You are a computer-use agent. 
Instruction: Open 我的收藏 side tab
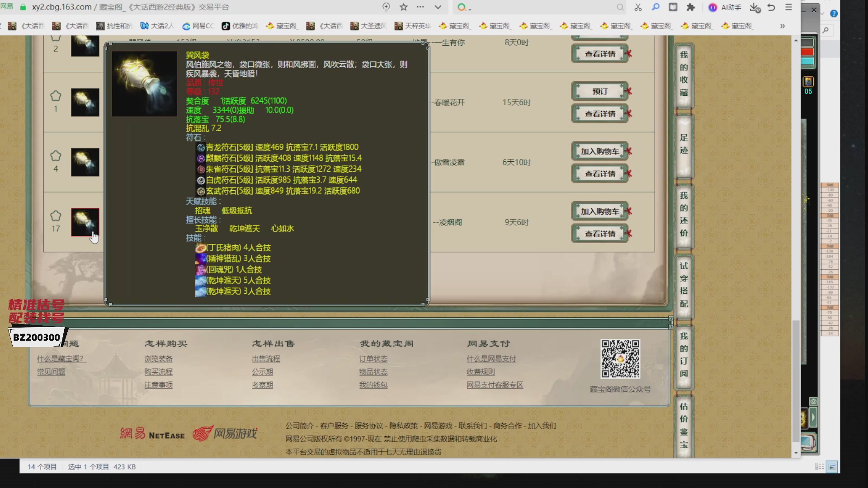[x=684, y=74]
